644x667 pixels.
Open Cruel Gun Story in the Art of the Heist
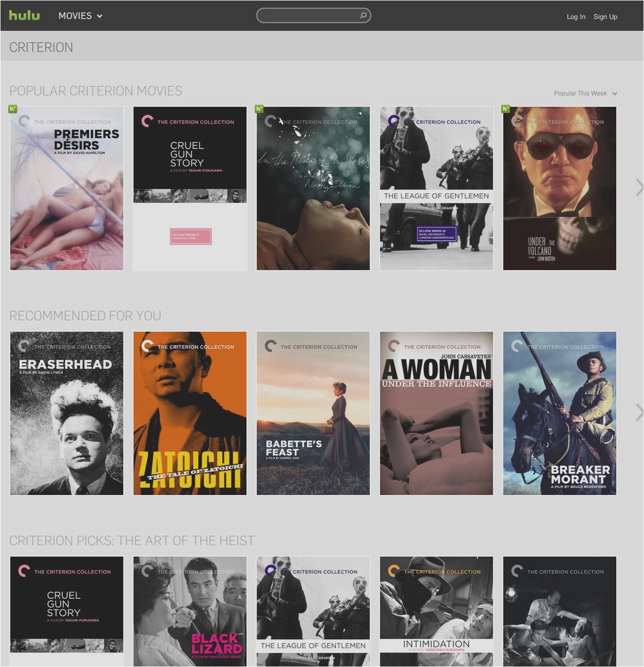(x=67, y=612)
